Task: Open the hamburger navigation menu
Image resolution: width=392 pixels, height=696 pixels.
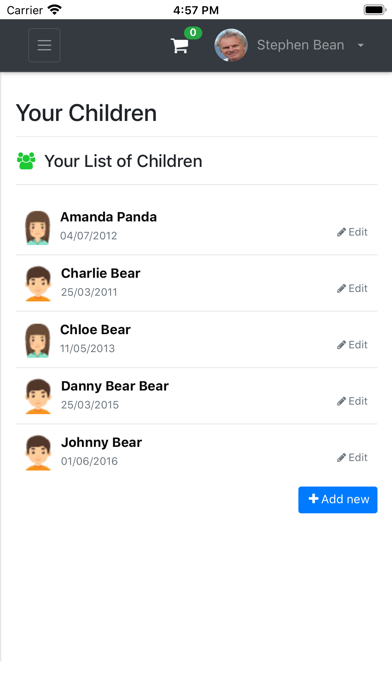Action: 44,45
